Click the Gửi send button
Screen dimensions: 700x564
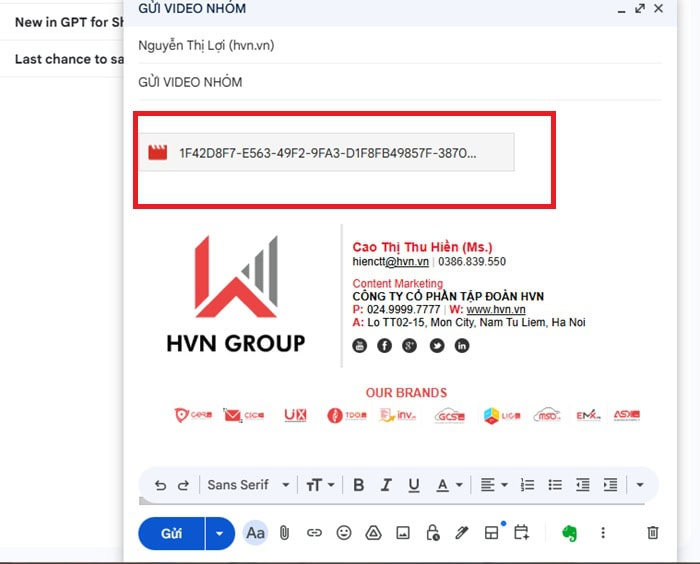(x=172, y=533)
